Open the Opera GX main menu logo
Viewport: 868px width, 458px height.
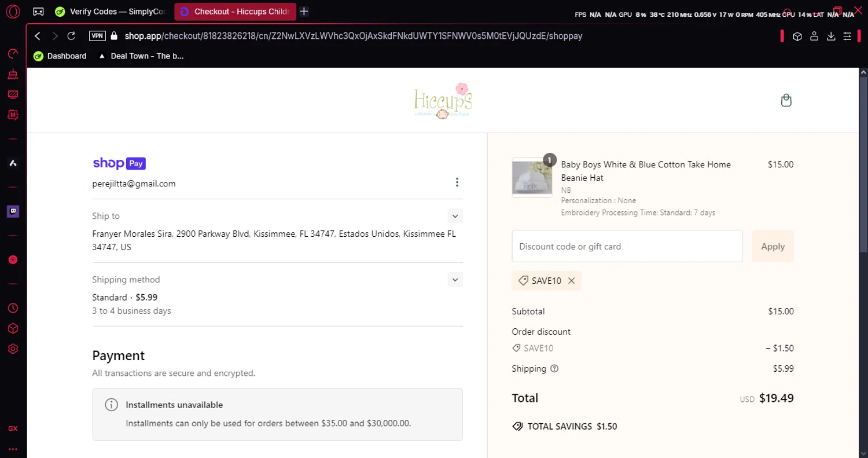tap(13, 11)
